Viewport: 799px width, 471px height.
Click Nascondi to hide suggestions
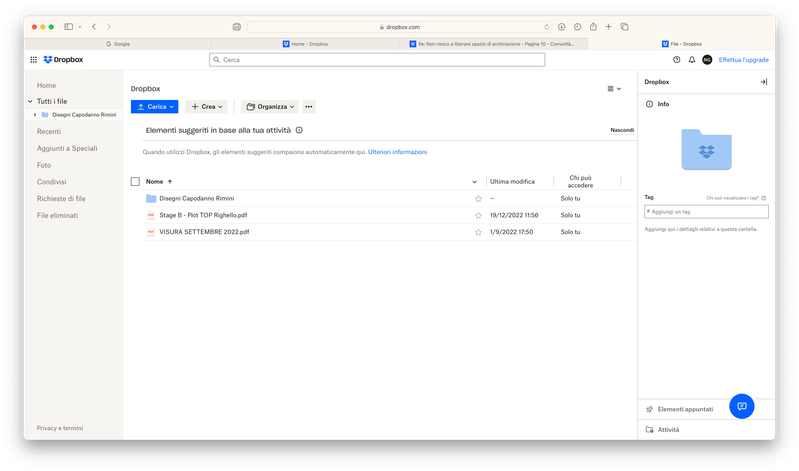[x=622, y=130]
